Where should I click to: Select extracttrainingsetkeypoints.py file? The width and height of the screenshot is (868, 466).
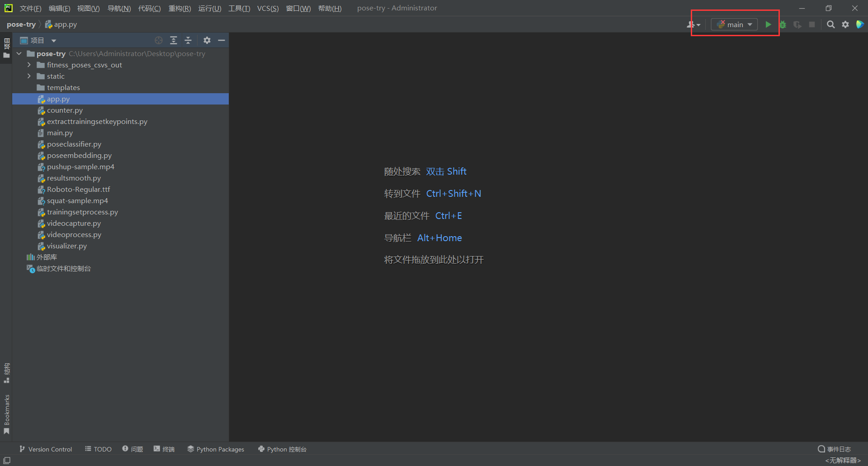point(97,121)
